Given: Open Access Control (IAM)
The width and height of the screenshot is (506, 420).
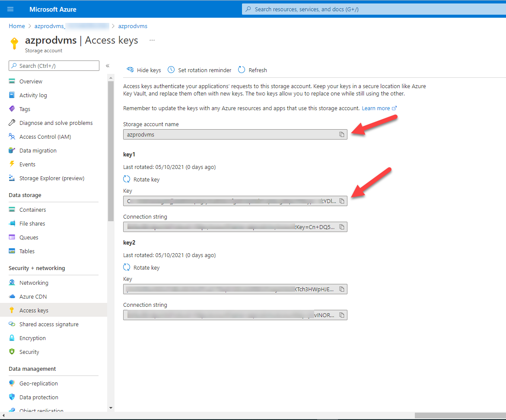Looking at the screenshot, I should click(45, 137).
